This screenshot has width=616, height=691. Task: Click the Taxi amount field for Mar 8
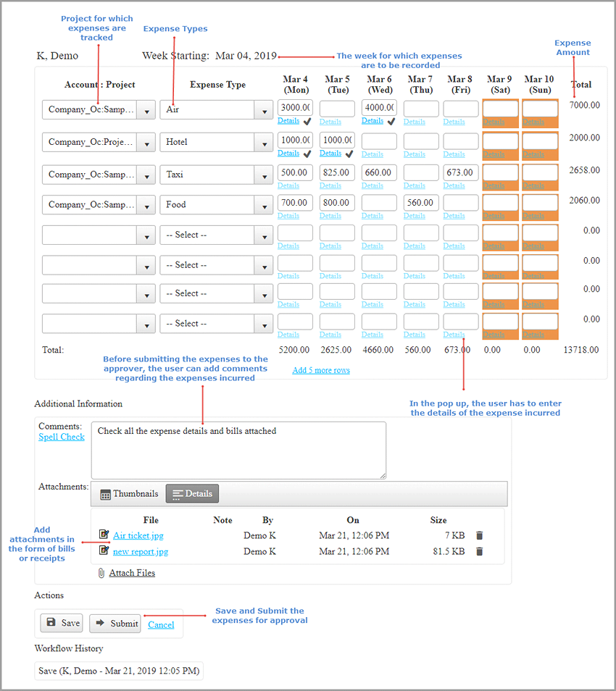pyautogui.click(x=460, y=173)
